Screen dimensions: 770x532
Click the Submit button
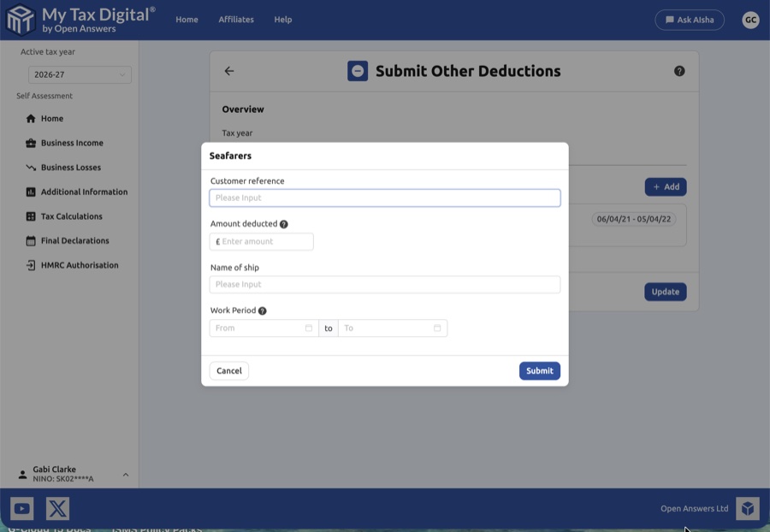coord(539,370)
